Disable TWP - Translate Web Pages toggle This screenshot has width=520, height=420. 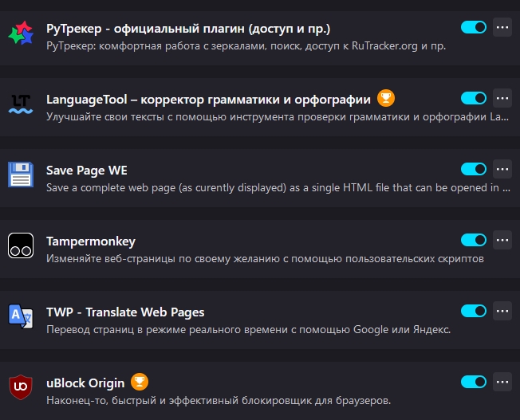coord(474,311)
